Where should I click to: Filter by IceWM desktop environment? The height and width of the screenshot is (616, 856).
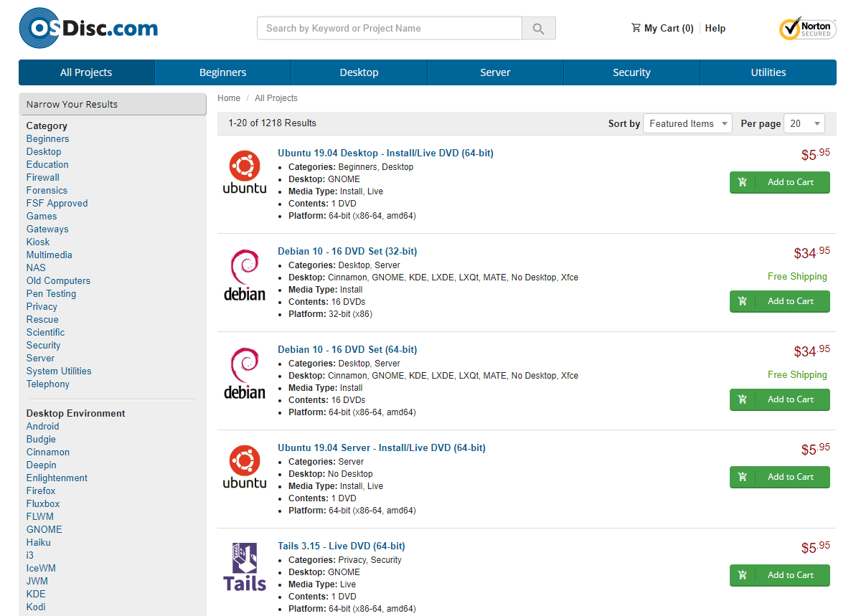[41, 568]
